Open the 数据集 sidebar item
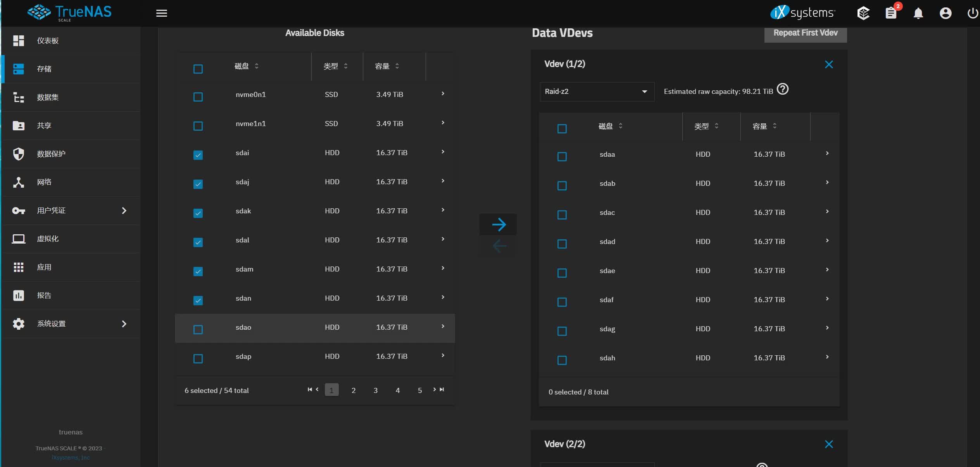980x467 pixels. click(x=47, y=97)
